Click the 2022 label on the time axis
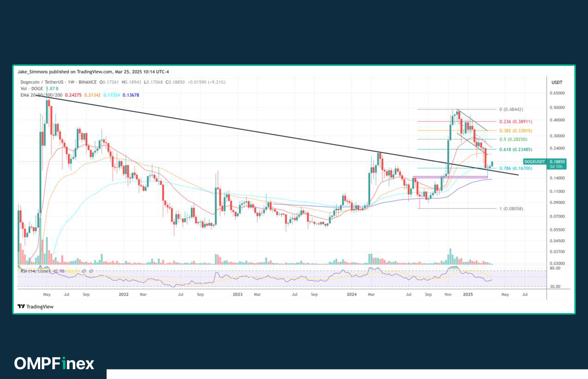 (124, 294)
